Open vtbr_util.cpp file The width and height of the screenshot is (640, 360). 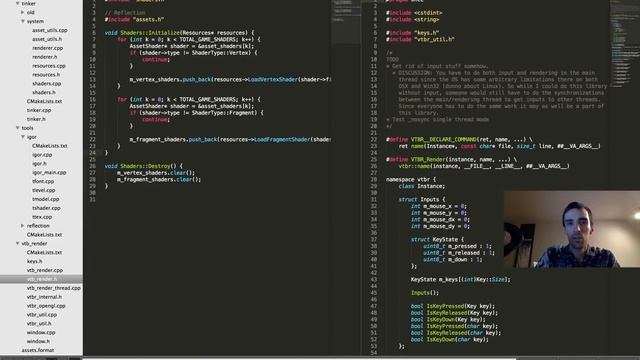(x=42, y=315)
